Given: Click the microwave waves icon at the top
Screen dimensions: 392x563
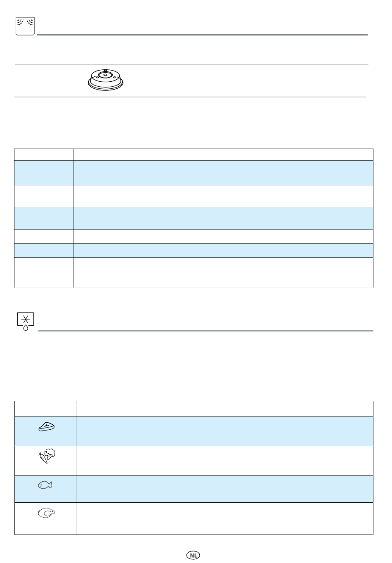Looking at the screenshot, I should click(25, 26).
